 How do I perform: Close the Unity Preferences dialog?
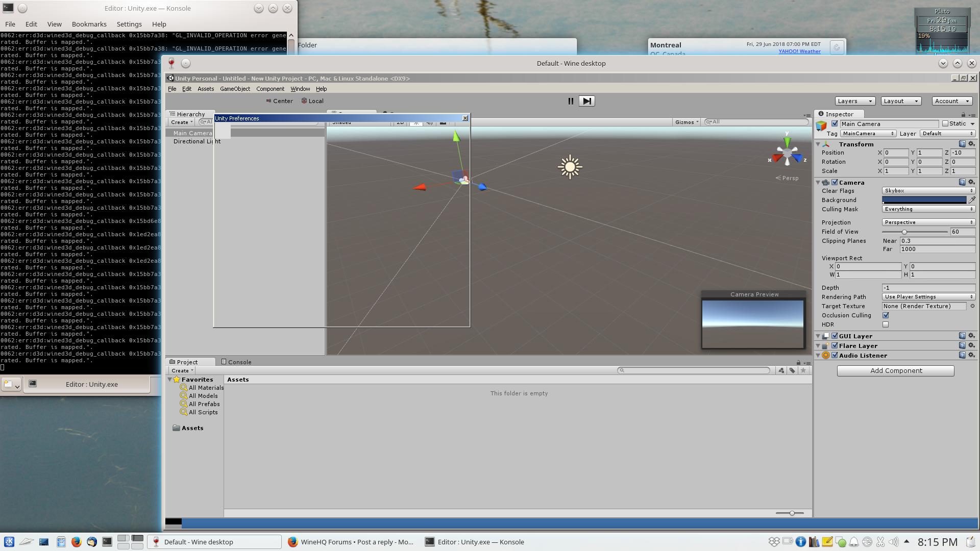tap(465, 118)
